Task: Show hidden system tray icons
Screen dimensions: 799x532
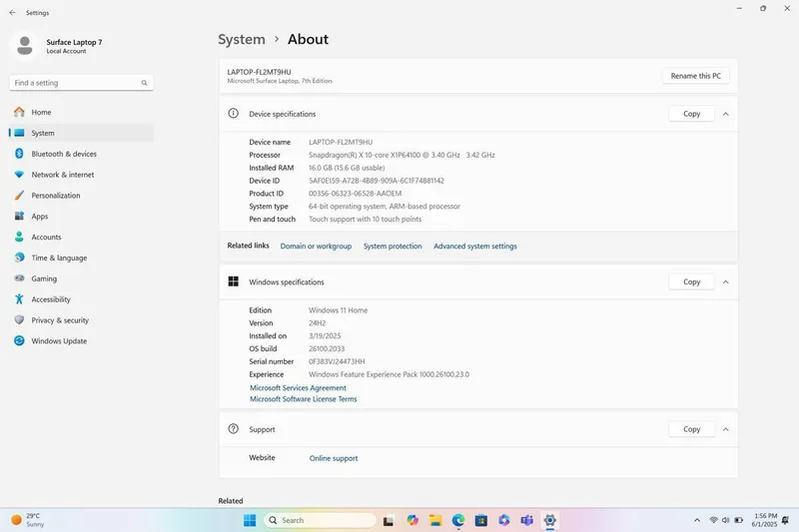Action: (x=696, y=520)
